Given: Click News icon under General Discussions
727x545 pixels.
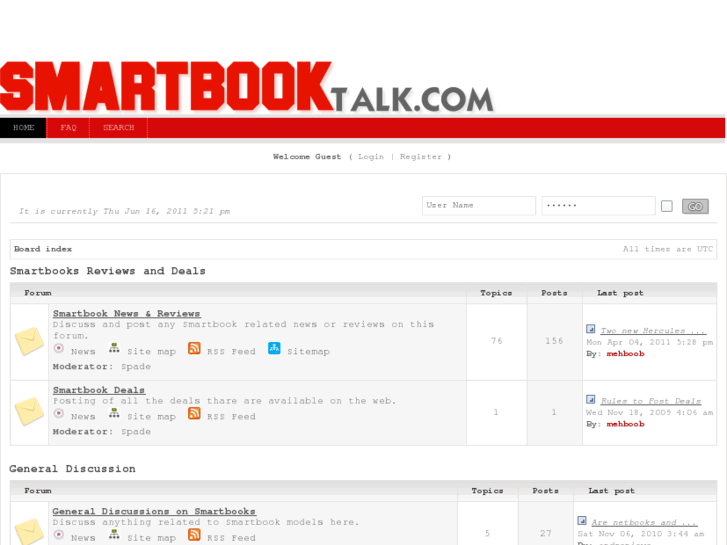Looking at the screenshot, I should [x=58, y=534].
